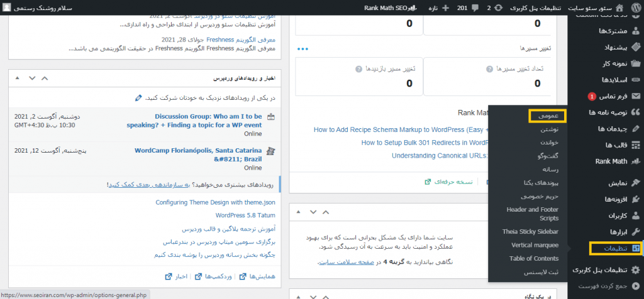Move اخبار و رویدادهای وردپرس widget down
The width and height of the screenshot is (644, 299).
tap(32, 78)
